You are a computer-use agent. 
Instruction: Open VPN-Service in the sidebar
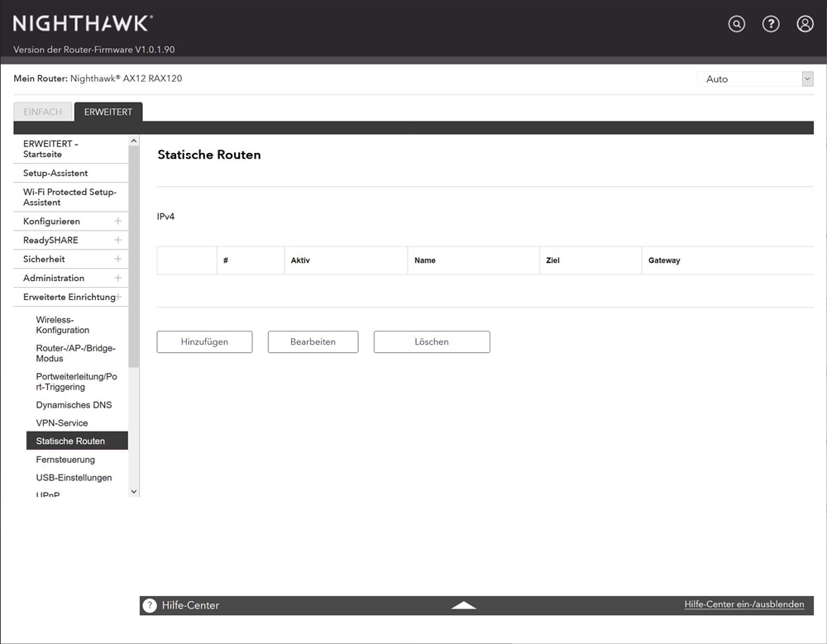coord(62,423)
